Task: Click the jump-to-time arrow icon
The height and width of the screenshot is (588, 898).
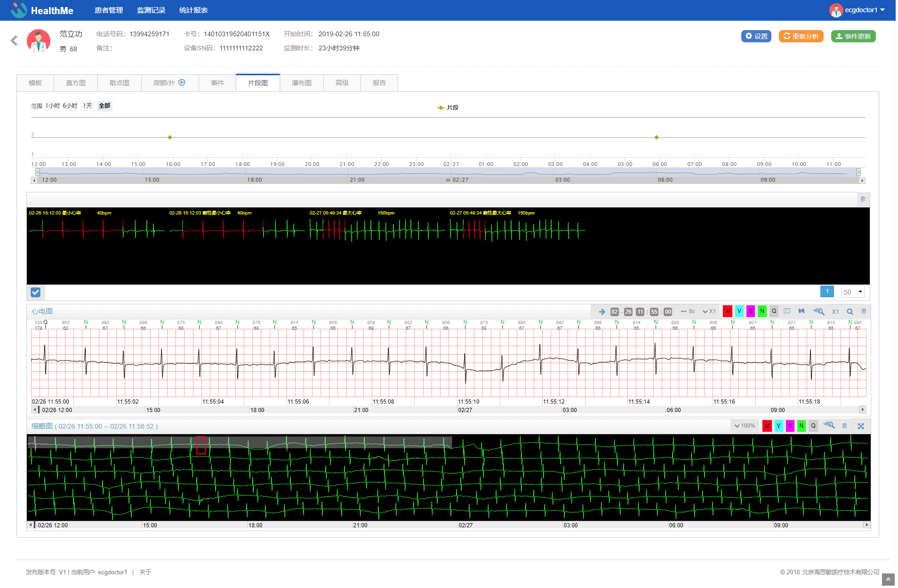Action: click(602, 311)
